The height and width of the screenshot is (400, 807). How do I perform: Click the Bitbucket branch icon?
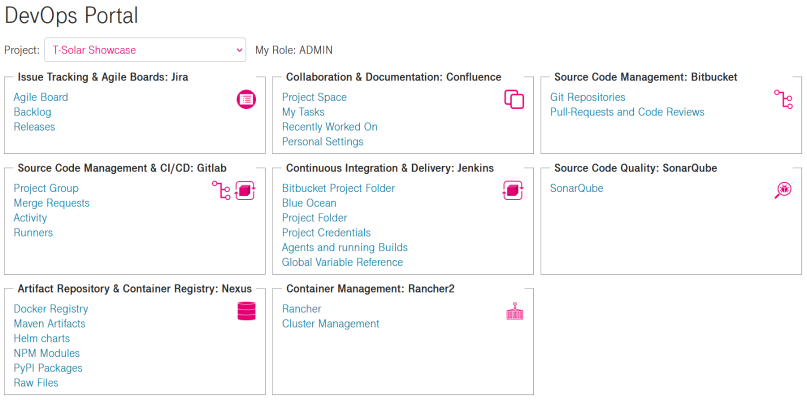tap(783, 99)
